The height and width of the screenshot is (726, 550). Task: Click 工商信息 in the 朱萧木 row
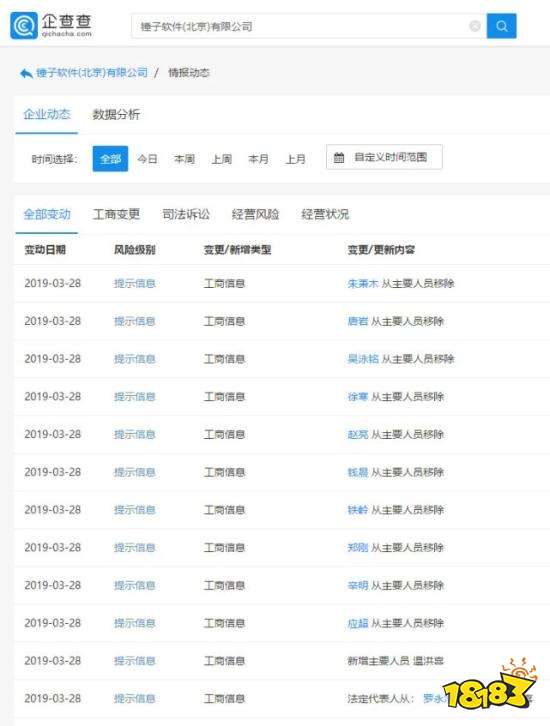pyautogui.click(x=225, y=283)
